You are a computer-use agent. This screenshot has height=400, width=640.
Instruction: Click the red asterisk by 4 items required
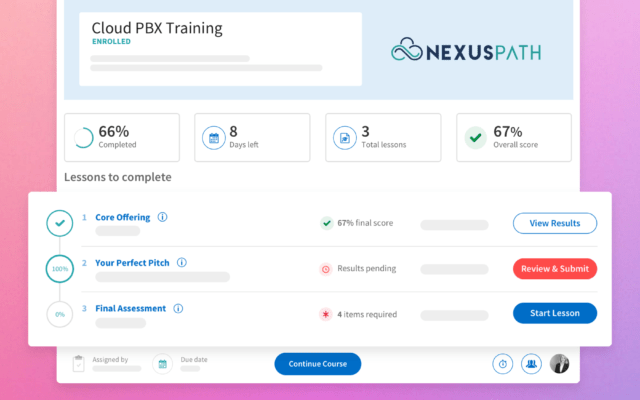point(326,314)
